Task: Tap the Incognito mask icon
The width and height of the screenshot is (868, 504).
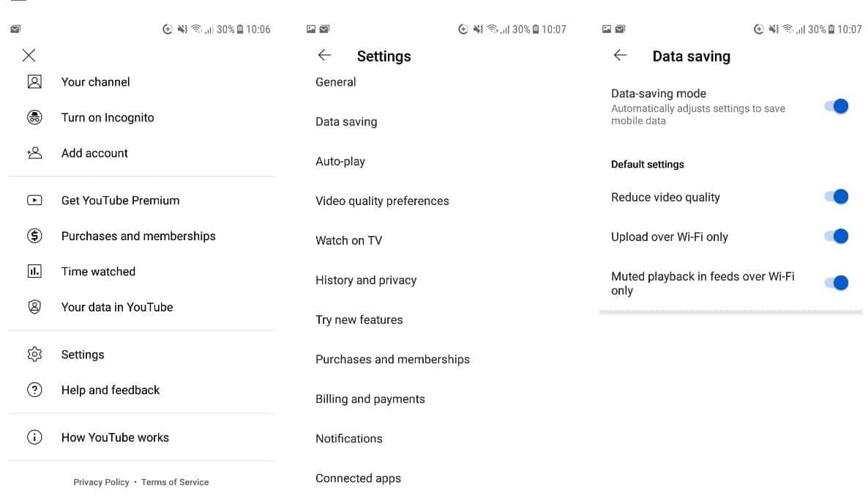Action: (x=34, y=117)
